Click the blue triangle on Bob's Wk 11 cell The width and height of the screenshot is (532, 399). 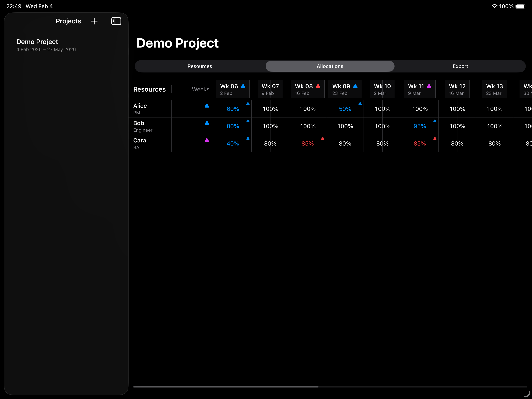[435, 121]
